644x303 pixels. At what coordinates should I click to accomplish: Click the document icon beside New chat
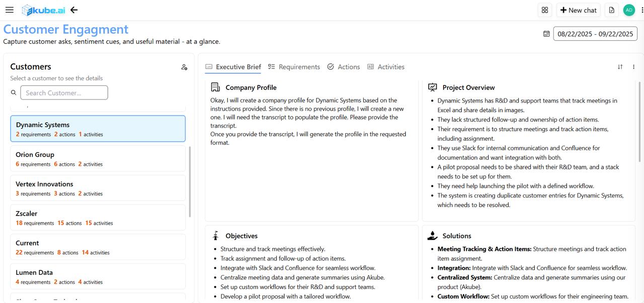(611, 10)
